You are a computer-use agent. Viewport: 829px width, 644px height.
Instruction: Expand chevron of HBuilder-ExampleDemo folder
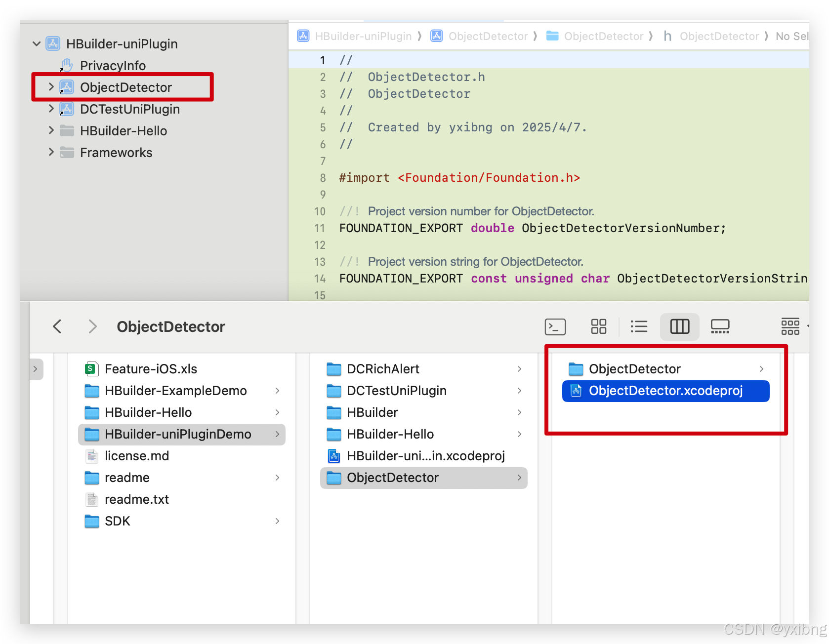tap(277, 391)
